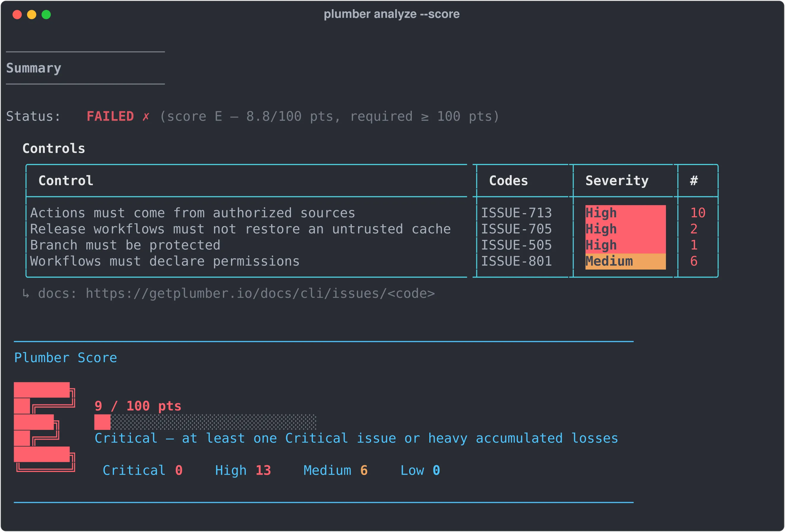Click High severity badge for ISSUE-705
The image size is (785, 532).
point(626,229)
